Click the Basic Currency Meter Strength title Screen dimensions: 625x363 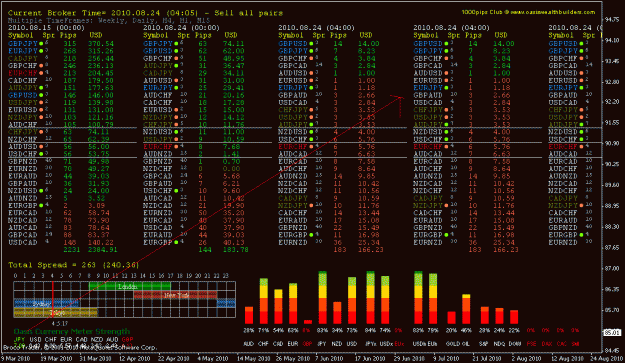72,332
